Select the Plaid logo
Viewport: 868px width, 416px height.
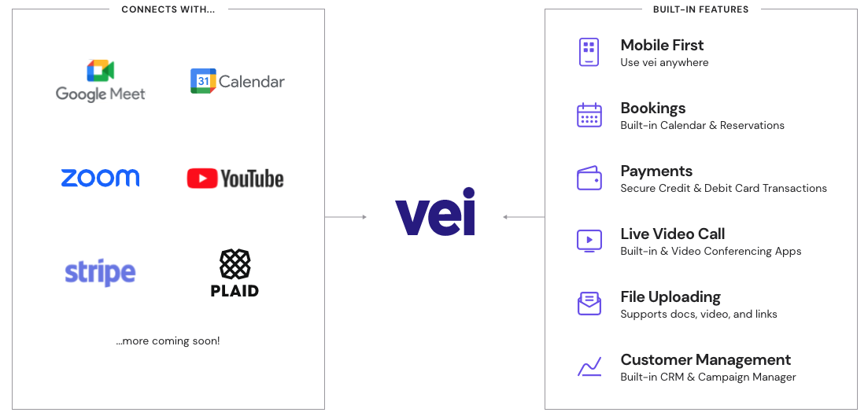(235, 273)
